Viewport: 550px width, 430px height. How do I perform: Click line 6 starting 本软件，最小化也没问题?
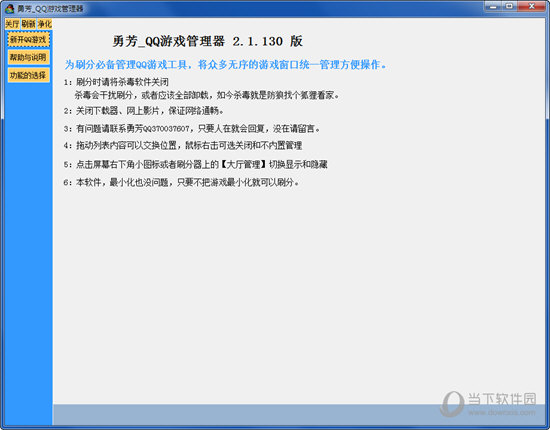point(181,182)
